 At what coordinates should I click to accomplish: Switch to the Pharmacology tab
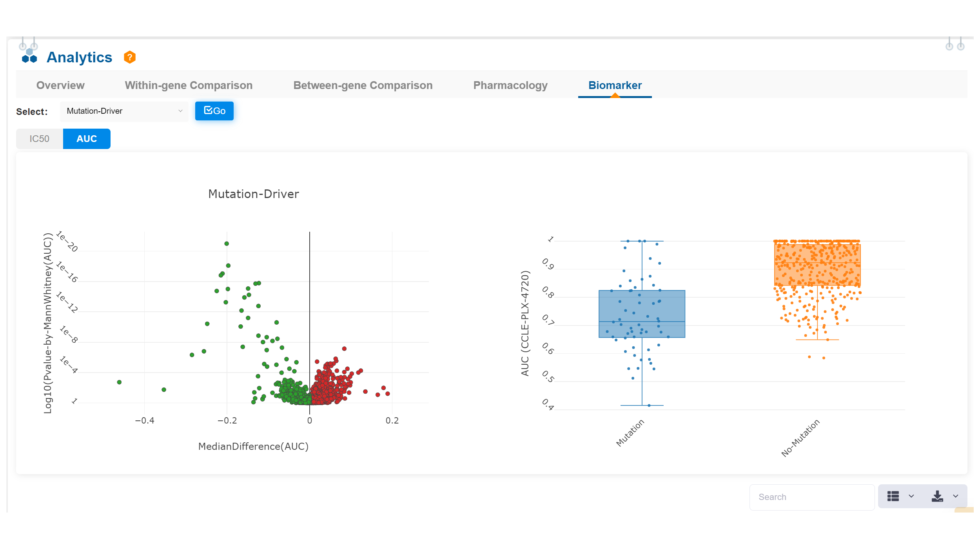(510, 85)
